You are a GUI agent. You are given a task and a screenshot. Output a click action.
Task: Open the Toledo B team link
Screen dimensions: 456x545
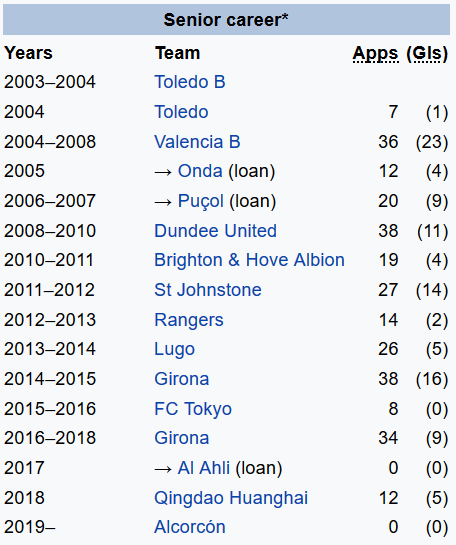click(190, 82)
